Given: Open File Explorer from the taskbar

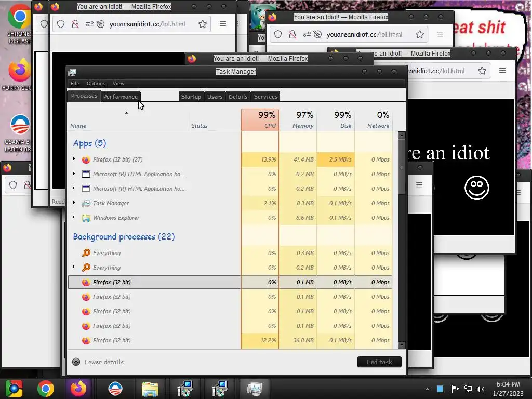Looking at the screenshot, I should tap(150, 389).
